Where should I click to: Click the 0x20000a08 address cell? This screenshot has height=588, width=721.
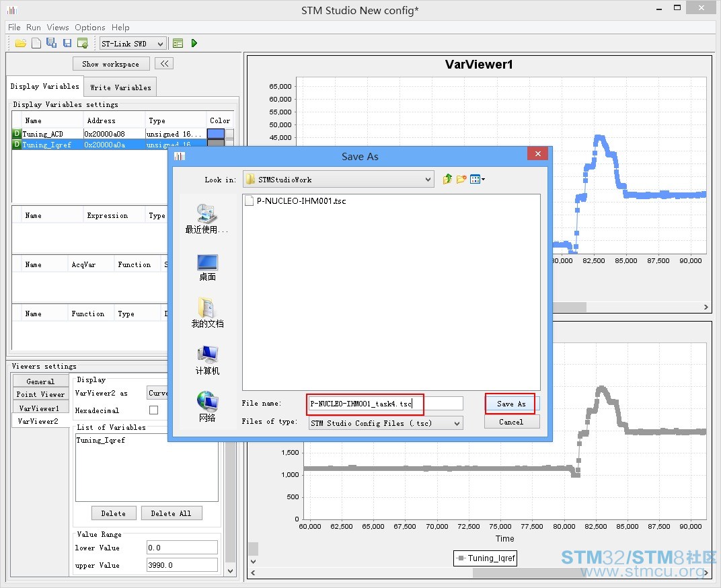click(114, 133)
